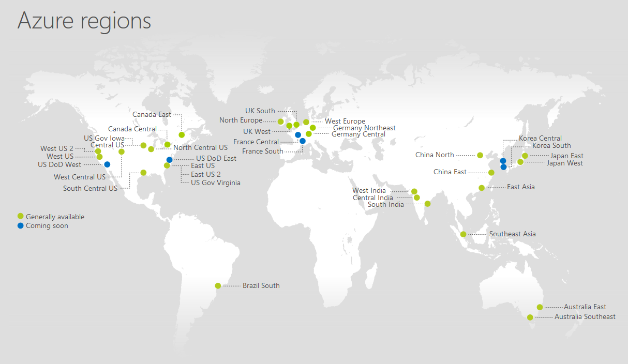
Task: Click the 'UK West' label
Action: (257, 132)
